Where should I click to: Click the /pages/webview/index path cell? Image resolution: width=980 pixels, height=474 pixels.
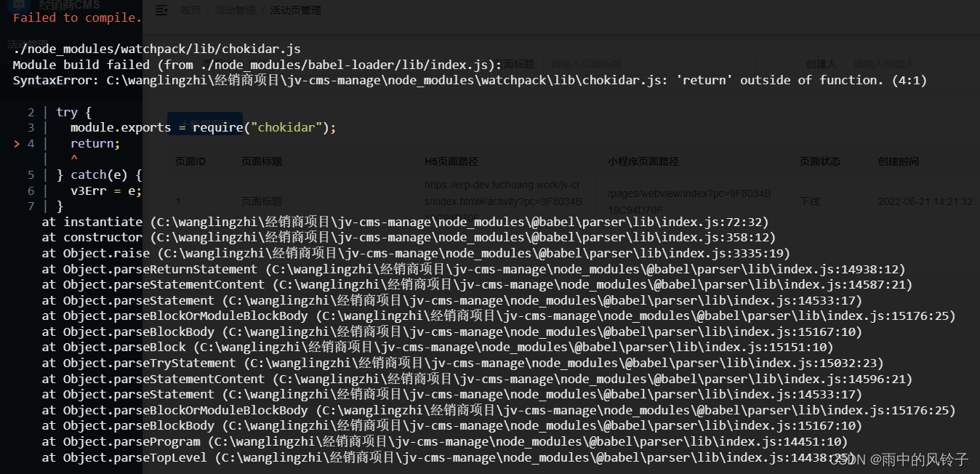[689, 201]
